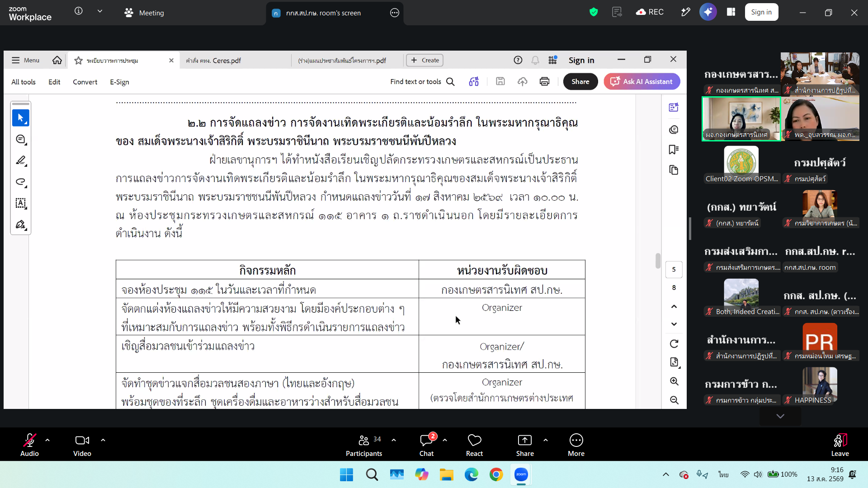Screen dimensions: 868x488
Task: Click the PDF vertical scrollbar thumb
Action: coord(658,261)
